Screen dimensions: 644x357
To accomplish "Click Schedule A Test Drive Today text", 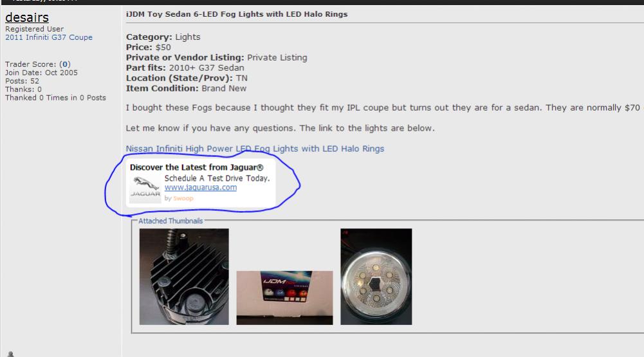I will coord(217,178).
